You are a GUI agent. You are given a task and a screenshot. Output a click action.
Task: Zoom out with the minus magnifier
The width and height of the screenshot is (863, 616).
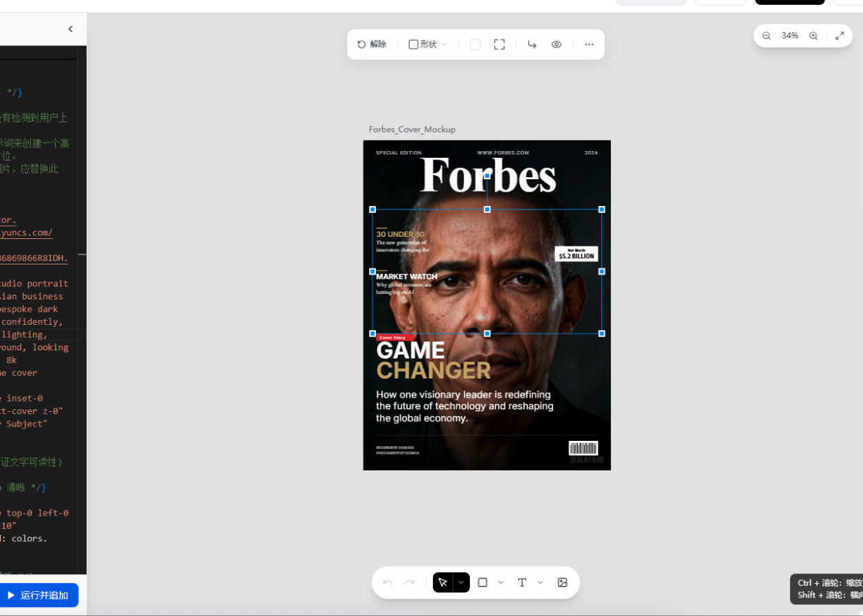767,36
